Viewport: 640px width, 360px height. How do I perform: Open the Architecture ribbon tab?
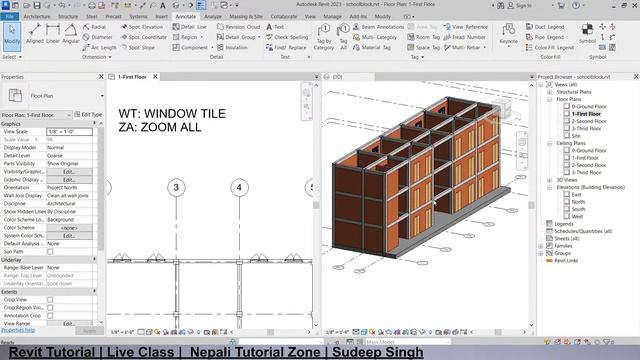37,16
